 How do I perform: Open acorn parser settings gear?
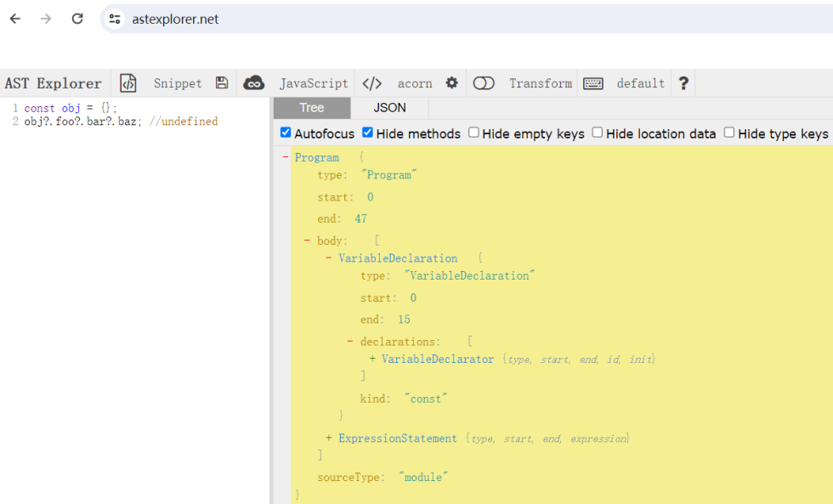tap(452, 83)
